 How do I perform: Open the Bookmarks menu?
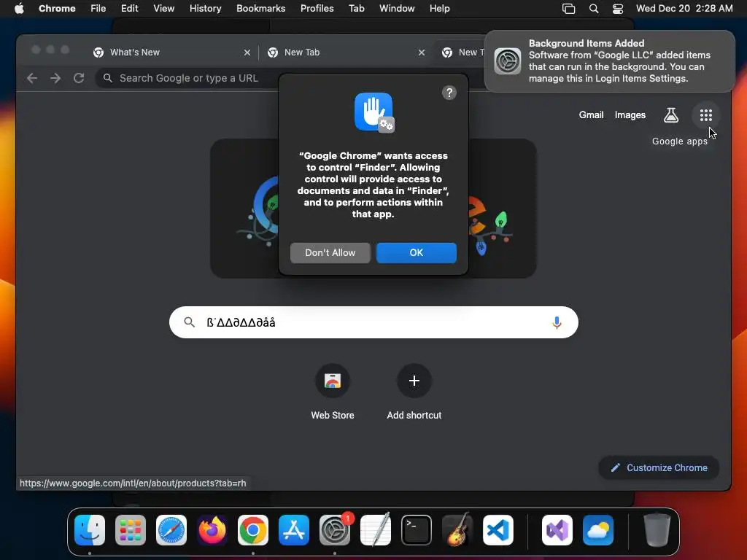tap(260, 8)
